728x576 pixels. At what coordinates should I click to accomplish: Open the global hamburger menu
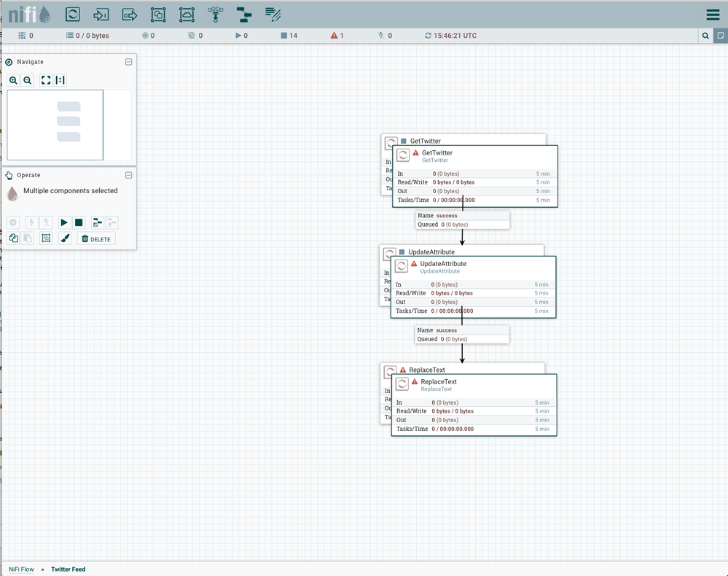[x=712, y=14]
